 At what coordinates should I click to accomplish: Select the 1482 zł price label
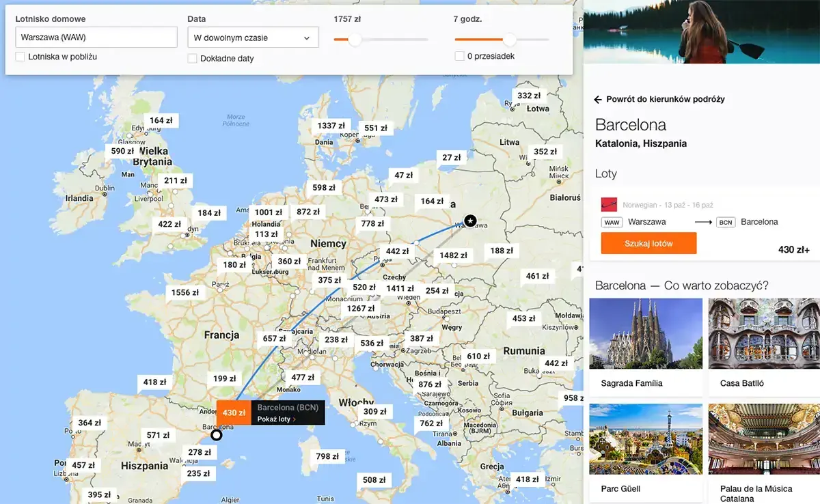454,256
